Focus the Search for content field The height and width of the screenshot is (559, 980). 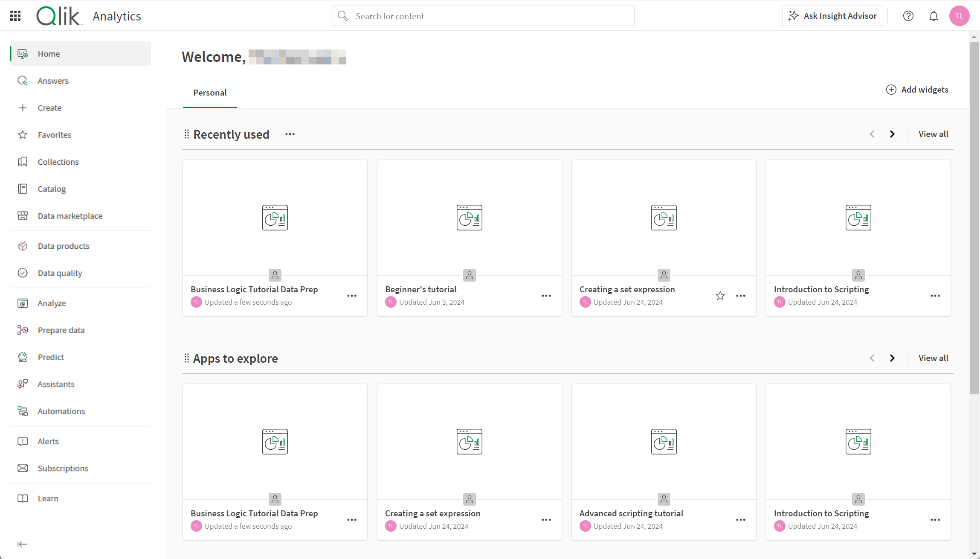pyautogui.click(x=484, y=16)
